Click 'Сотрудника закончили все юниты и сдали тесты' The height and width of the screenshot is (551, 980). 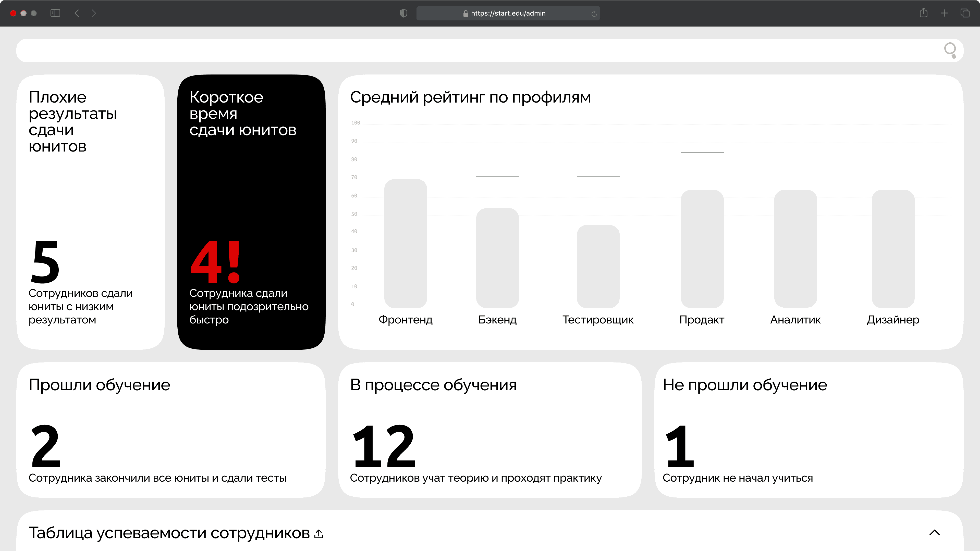pos(157,478)
